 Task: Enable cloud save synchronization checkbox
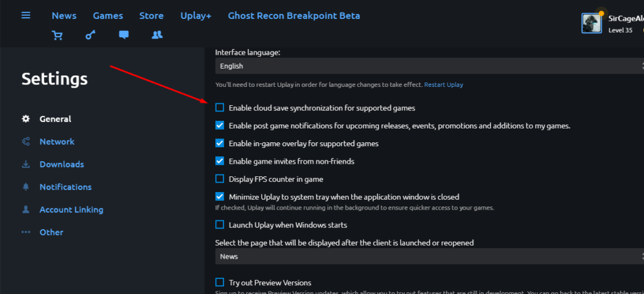click(x=219, y=108)
